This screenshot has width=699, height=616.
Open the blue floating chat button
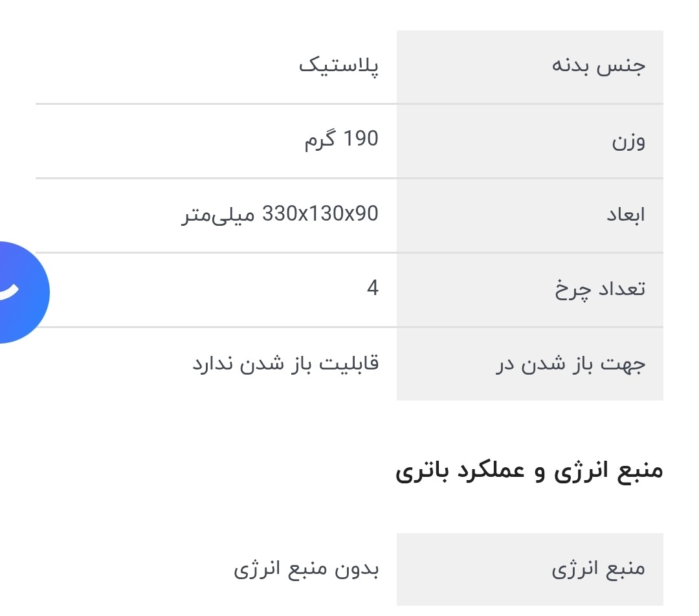pos(19,292)
